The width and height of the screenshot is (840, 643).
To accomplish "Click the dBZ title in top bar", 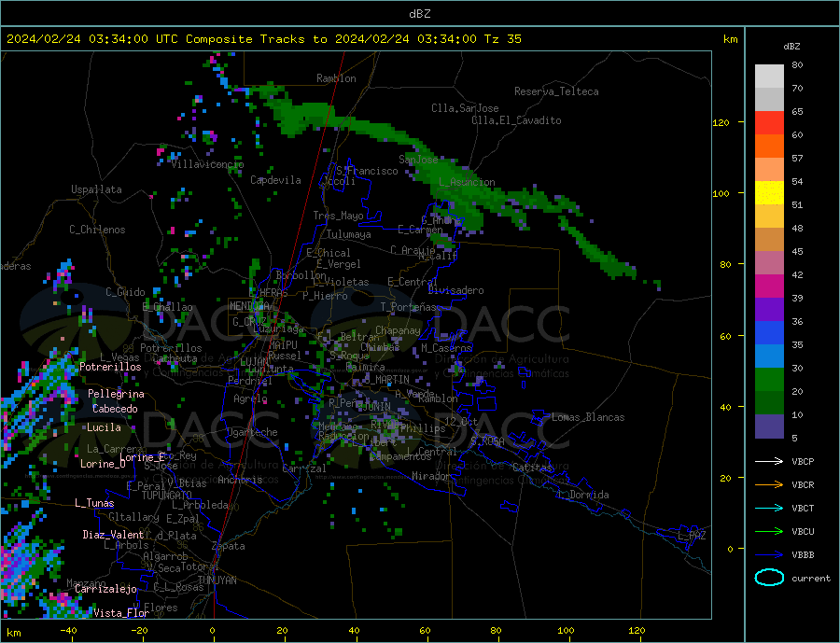I will (x=419, y=14).
